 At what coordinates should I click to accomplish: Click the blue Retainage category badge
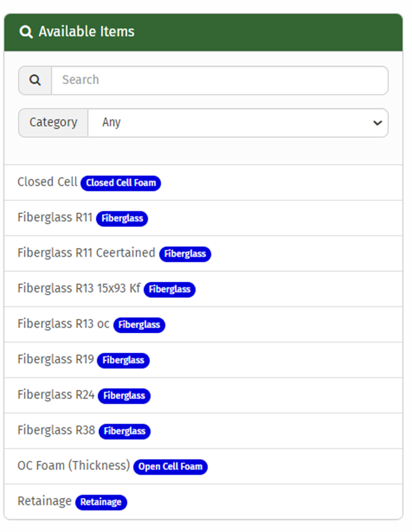pyautogui.click(x=101, y=502)
